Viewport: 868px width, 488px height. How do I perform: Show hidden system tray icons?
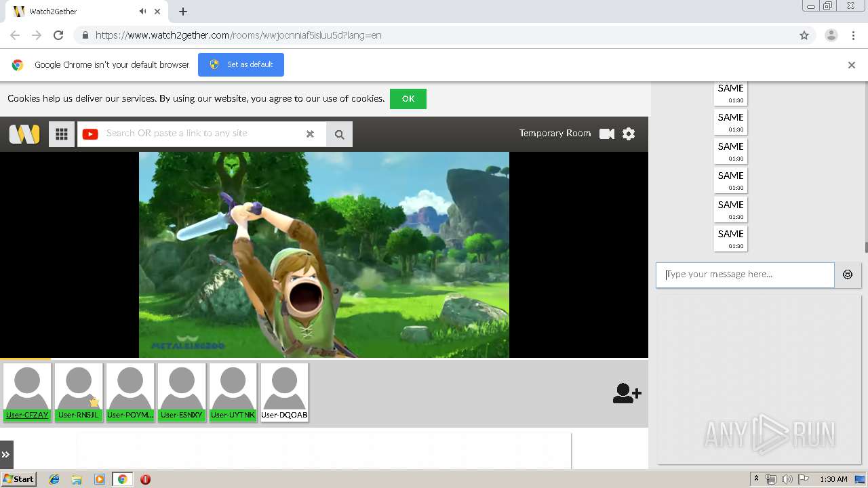(x=756, y=479)
